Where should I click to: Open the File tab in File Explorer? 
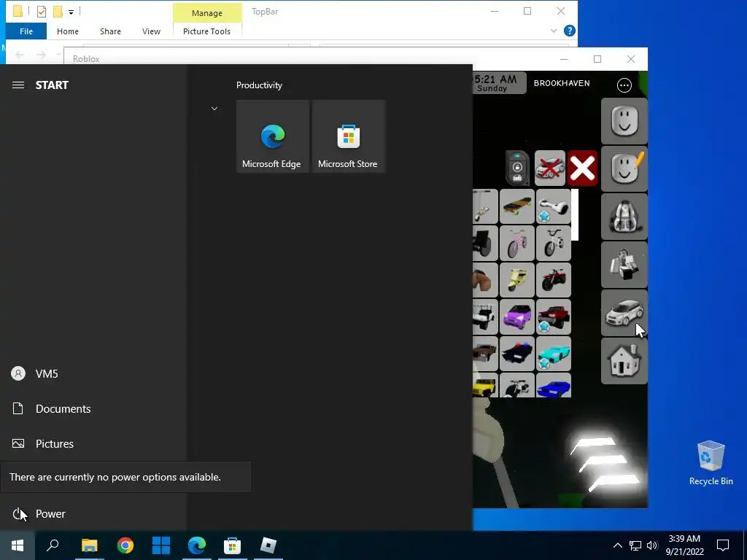coord(26,31)
